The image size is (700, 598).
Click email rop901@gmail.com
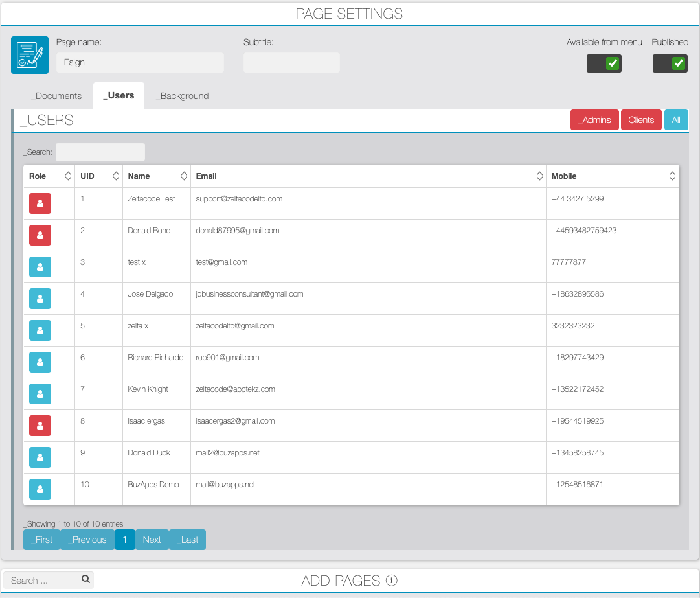point(227,357)
